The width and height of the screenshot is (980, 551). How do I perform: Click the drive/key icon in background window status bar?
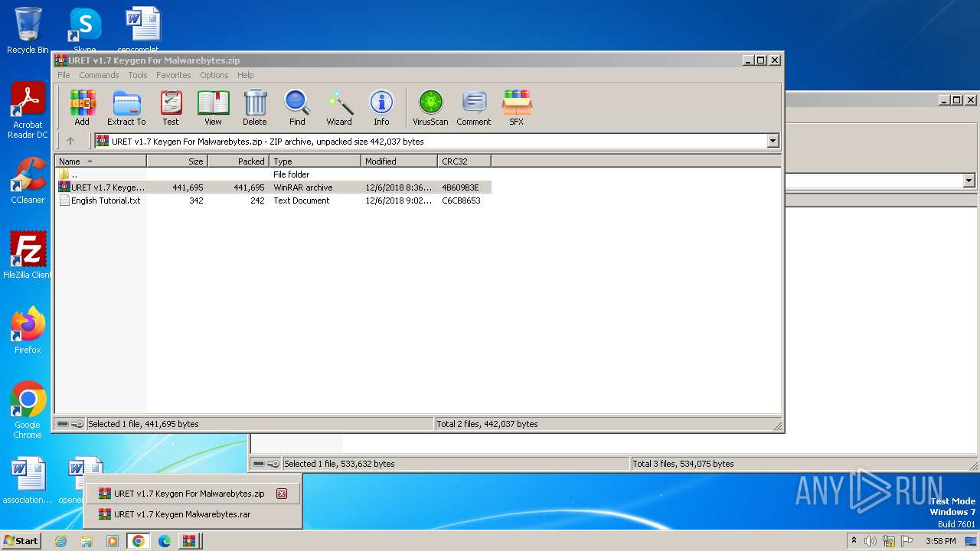[x=266, y=464]
